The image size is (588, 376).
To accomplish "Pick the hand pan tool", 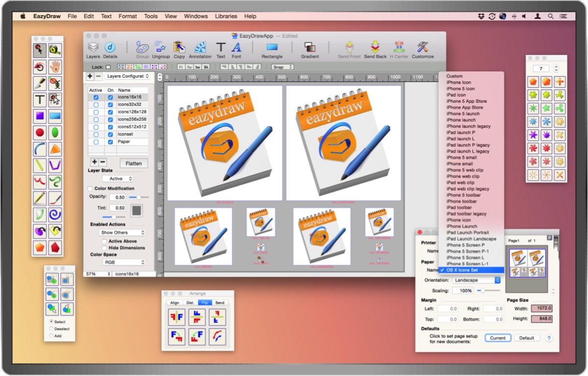I will 55,67.
